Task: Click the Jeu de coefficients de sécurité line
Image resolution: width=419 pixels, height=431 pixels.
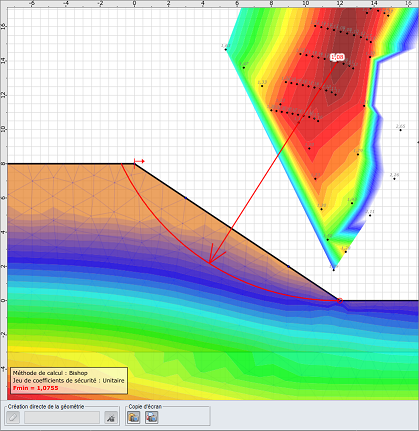Action: (68, 380)
